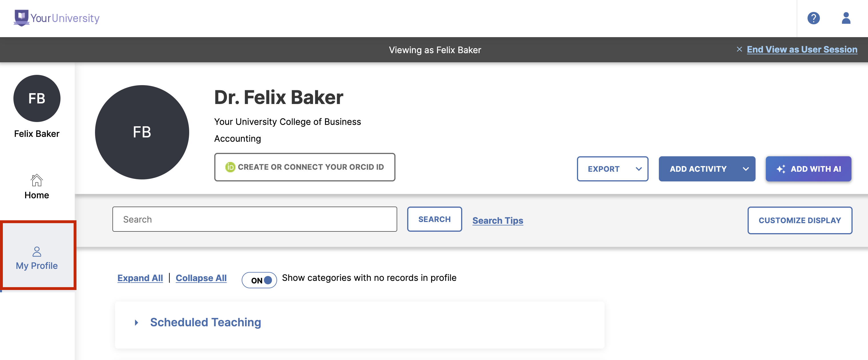The height and width of the screenshot is (360, 868).
Task: Open the user account icon
Action: click(x=846, y=18)
